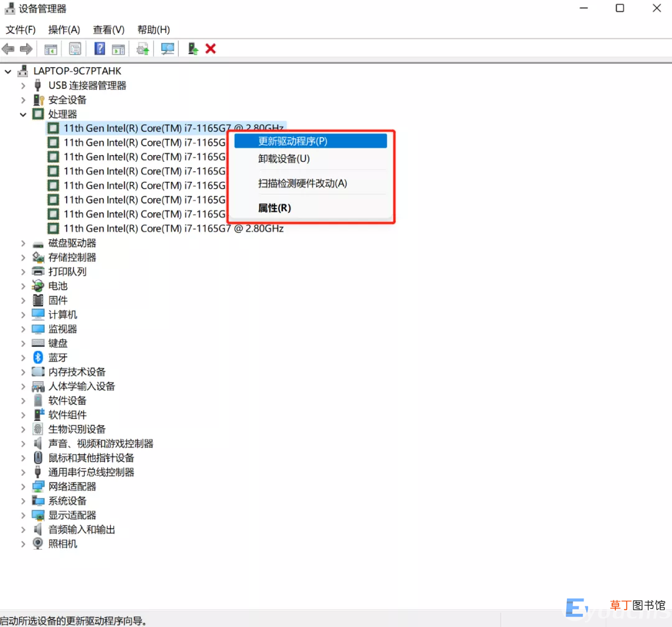Select the USB 连接器管理器 icon
Screen dimensions: 672x627
click(38, 85)
